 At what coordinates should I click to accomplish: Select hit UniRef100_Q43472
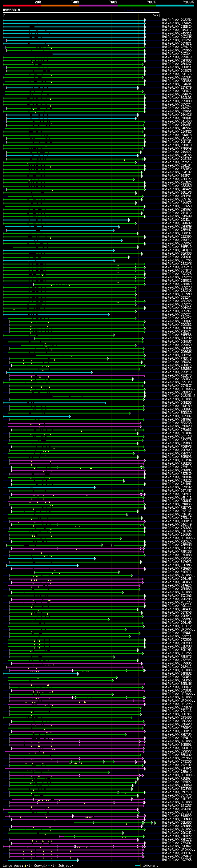[x=177, y=108]
